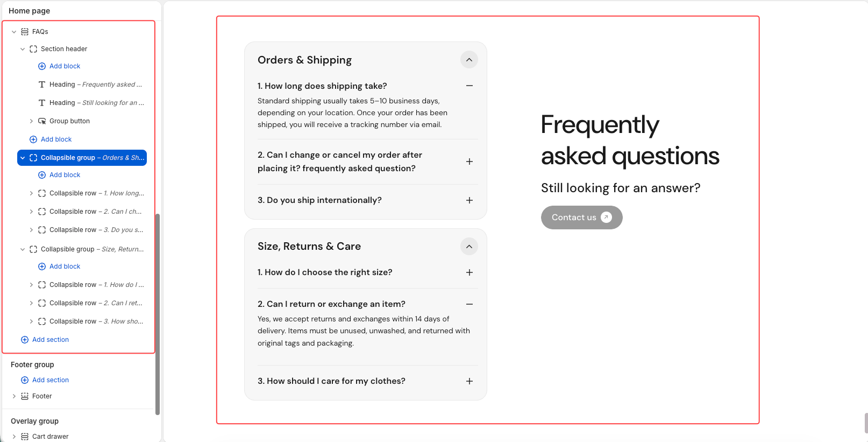
Task: Click the plus icon beside Footer group Add section
Action: (25, 380)
